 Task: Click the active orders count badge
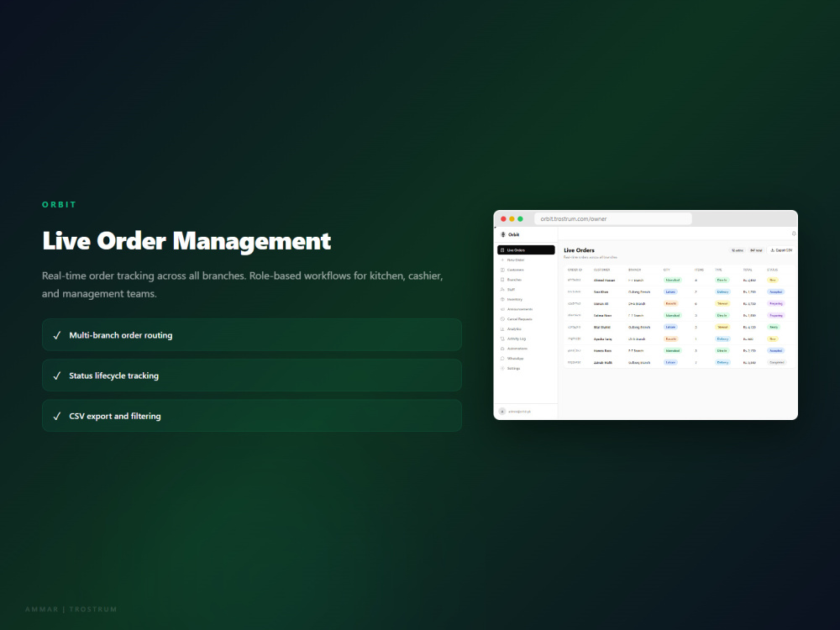tap(738, 250)
